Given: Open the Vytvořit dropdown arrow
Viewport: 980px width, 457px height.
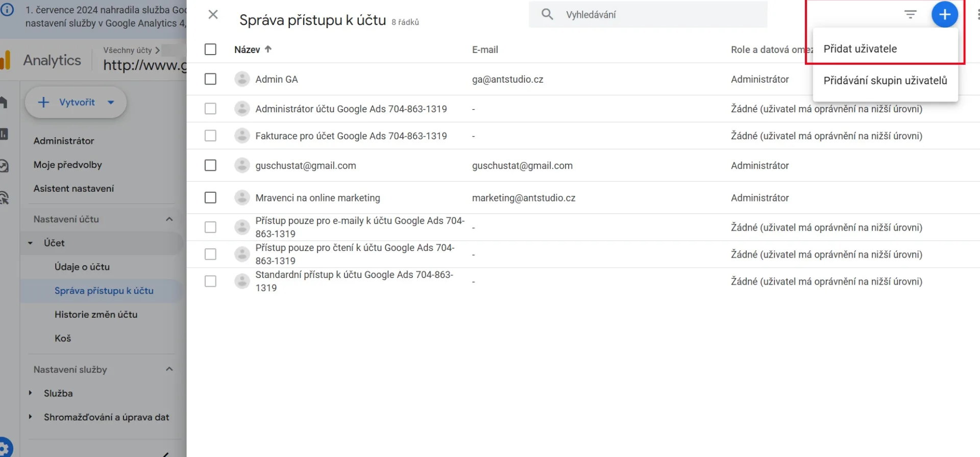Looking at the screenshot, I should pos(111,102).
